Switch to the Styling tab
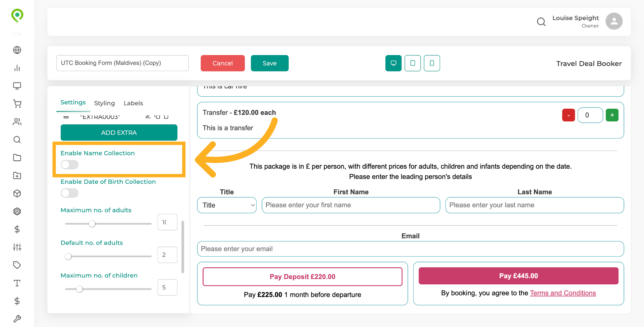This screenshot has height=327, width=644. pyautogui.click(x=104, y=103)
